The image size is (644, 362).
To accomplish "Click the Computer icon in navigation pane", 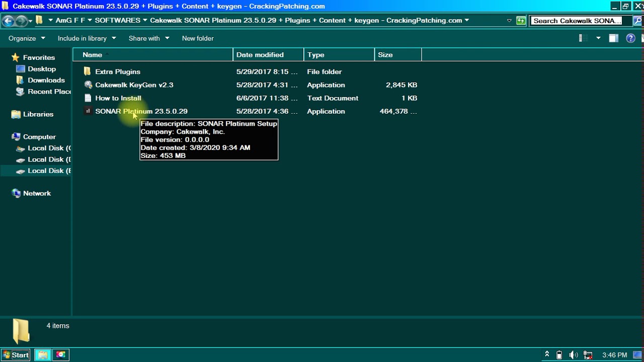I will pyautogui.click(x=16, y=137).
